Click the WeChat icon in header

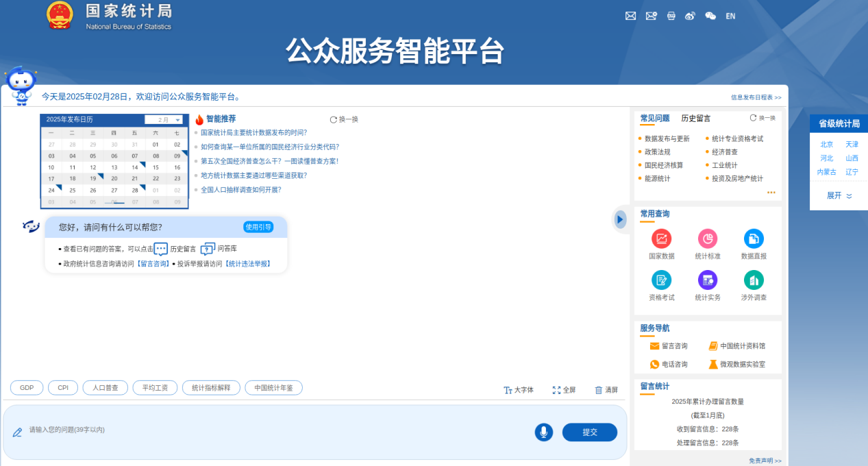[x=710, y=16]
